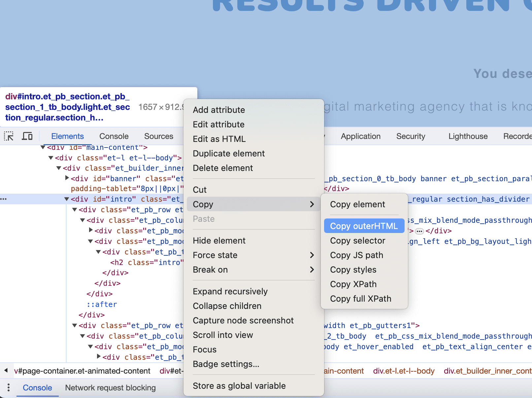The width and height of the screenshot is (532, 398).
Task: Choose Copy outerHTML from the submenu
Action: coord(363,226)
